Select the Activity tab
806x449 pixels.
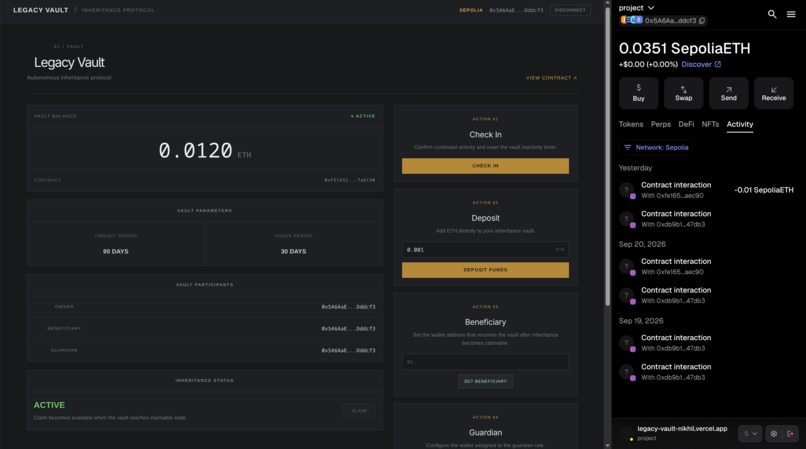(x=740, y=124)
